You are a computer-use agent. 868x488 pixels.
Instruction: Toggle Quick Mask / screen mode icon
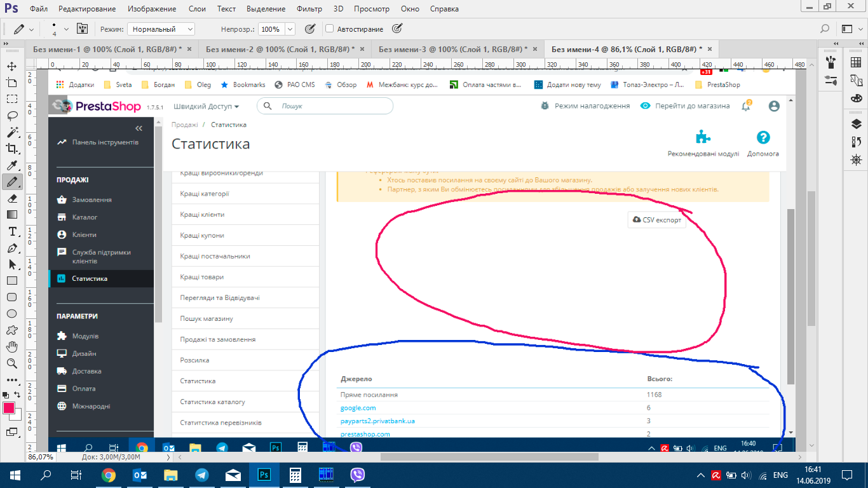[x=11, y=432]
